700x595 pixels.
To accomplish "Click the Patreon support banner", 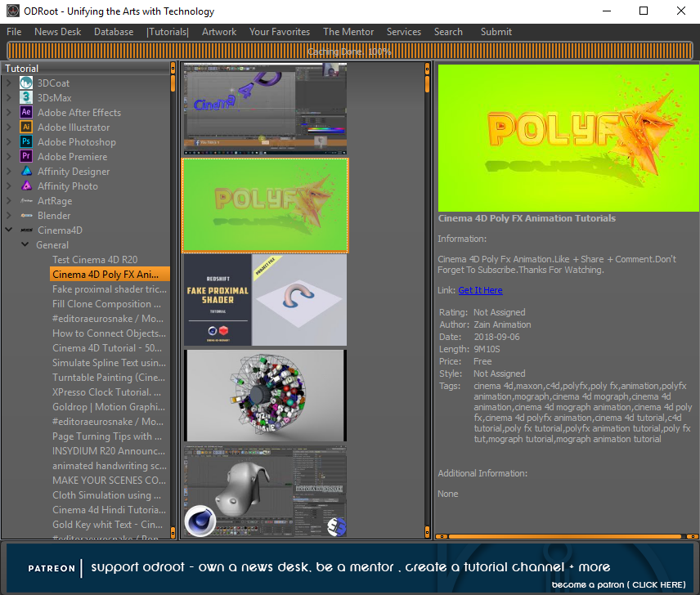I will tap(350, 568).
